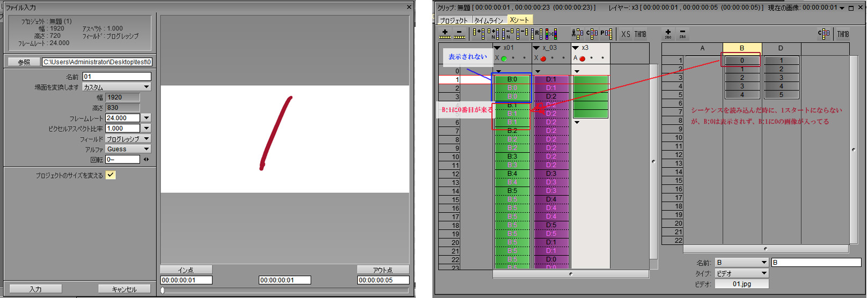Click the X mode letter on column x01
868x298 pixels.
click(x=497, y=58)
